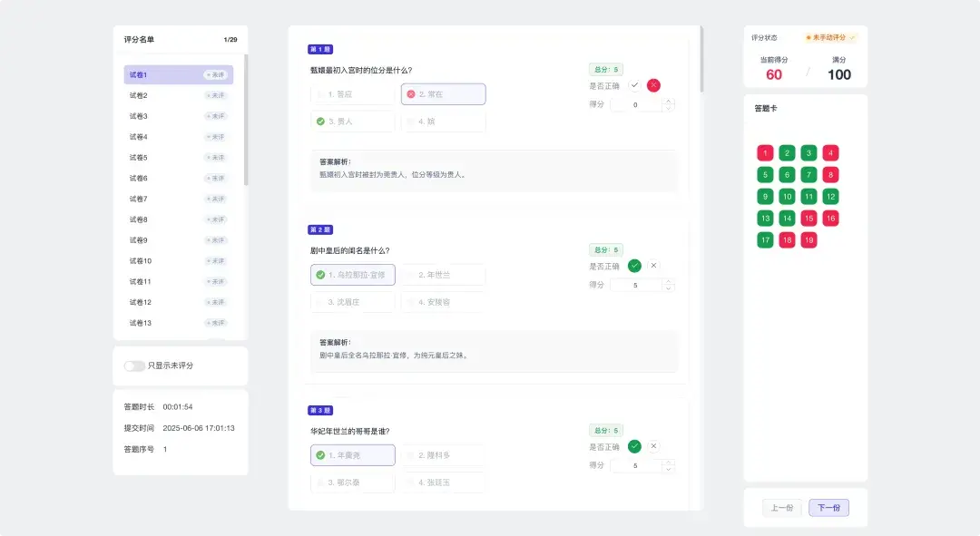Jump to question 12 on answer card
980x536 pixels.
click(x=830, y=197)
